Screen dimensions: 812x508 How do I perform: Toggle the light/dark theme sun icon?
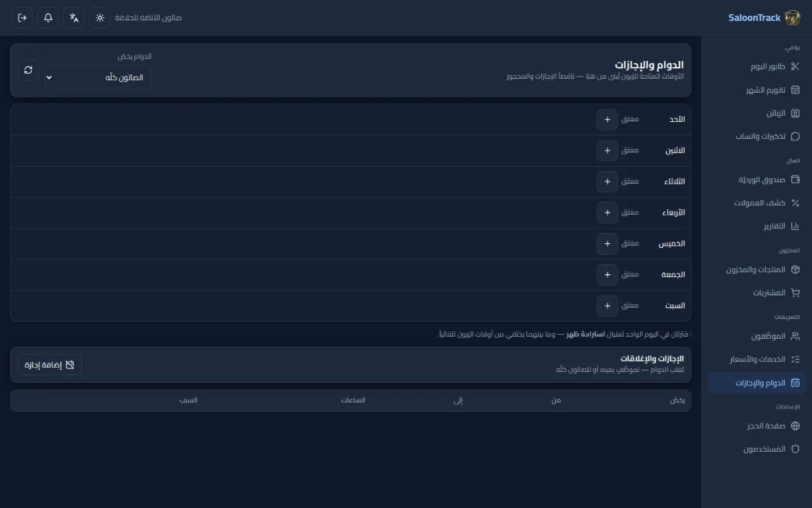coord(100,18)
